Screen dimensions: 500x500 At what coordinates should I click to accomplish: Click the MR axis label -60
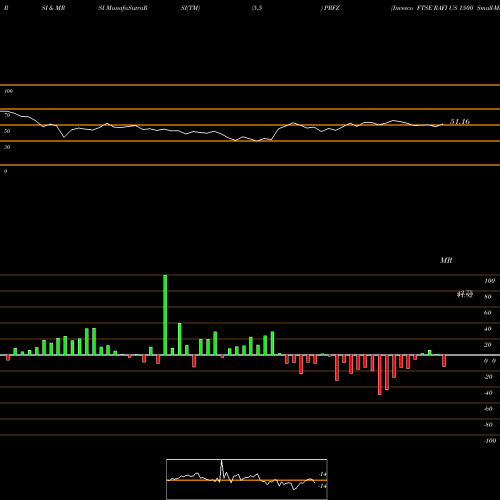tap(488, 409)
